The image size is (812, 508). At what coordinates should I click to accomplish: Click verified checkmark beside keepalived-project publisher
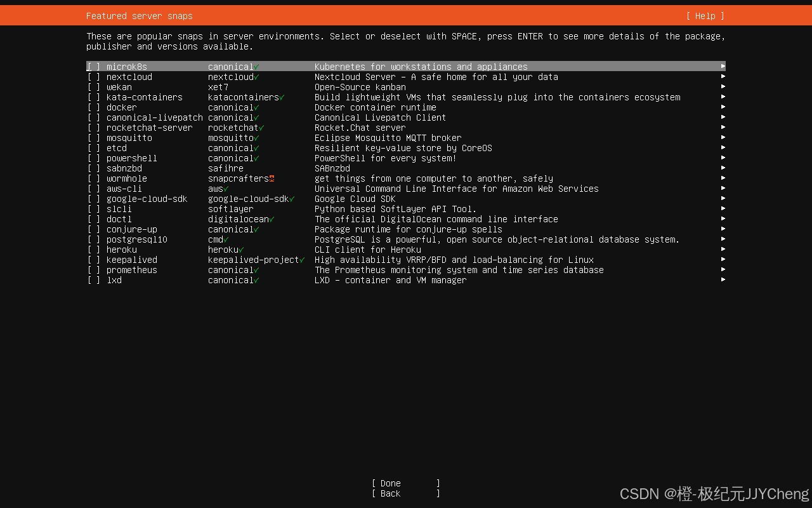(302, 260)
